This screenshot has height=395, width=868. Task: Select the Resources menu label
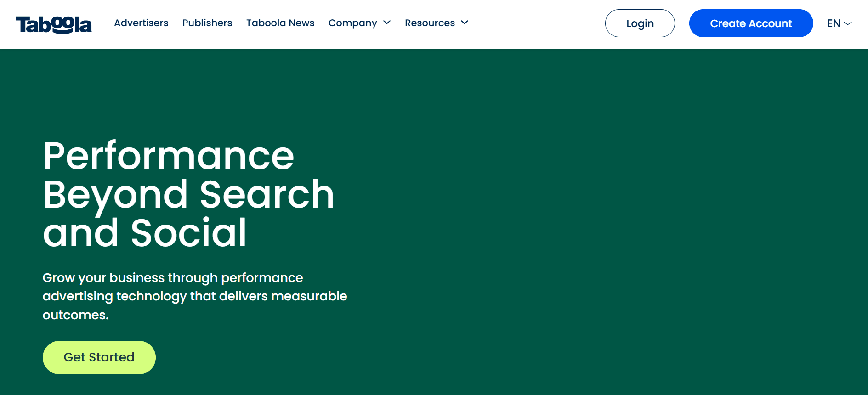point(430,23)
